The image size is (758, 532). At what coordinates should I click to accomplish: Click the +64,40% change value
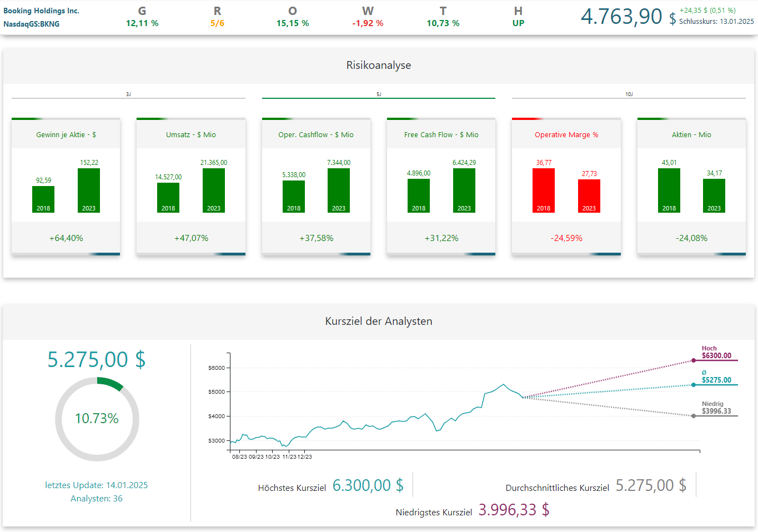point(66,238)
